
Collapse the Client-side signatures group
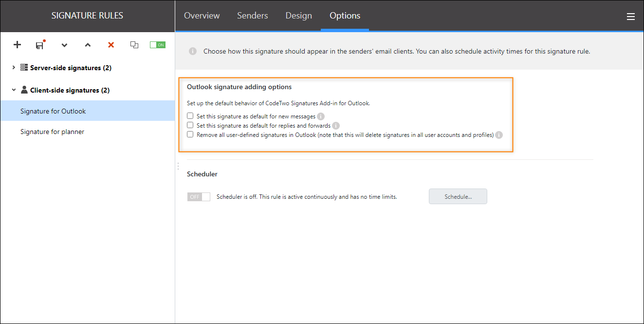pyautogui.click(x=13, y=90)
